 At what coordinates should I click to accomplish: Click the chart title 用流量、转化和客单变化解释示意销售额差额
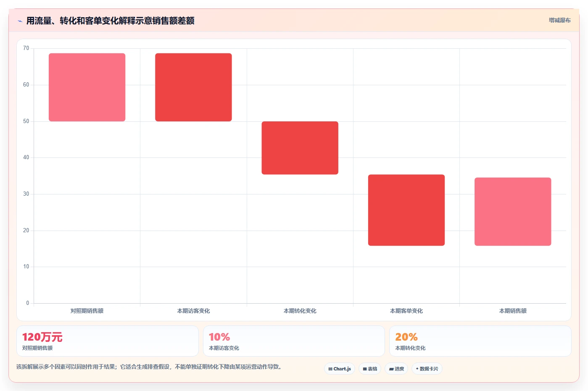point(110,21)
